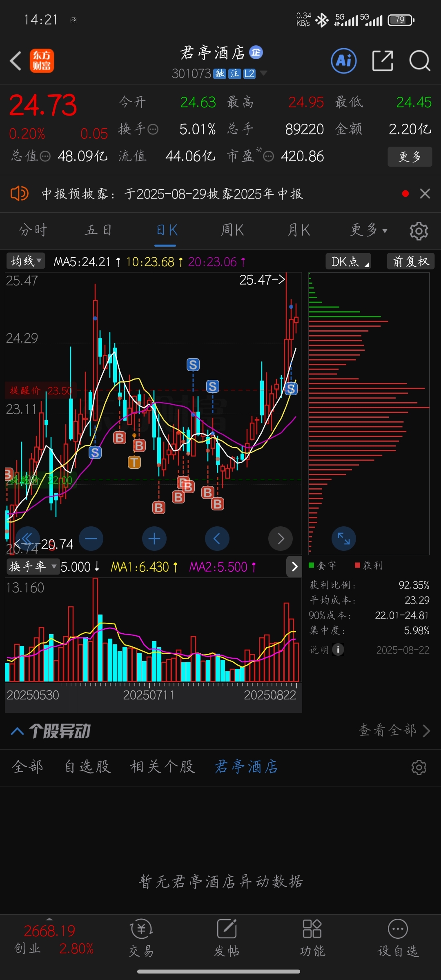This screenshot has height=980, width=441.
Task: Tap the double-left rewind chart button
Action: click(x=27, y=539)
